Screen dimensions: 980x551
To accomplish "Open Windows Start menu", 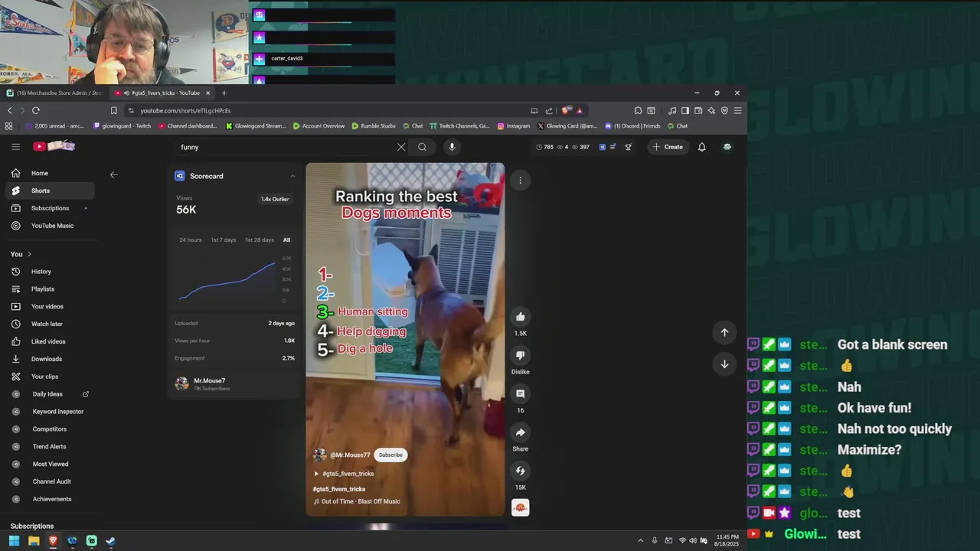I will (x=14, y=541).
